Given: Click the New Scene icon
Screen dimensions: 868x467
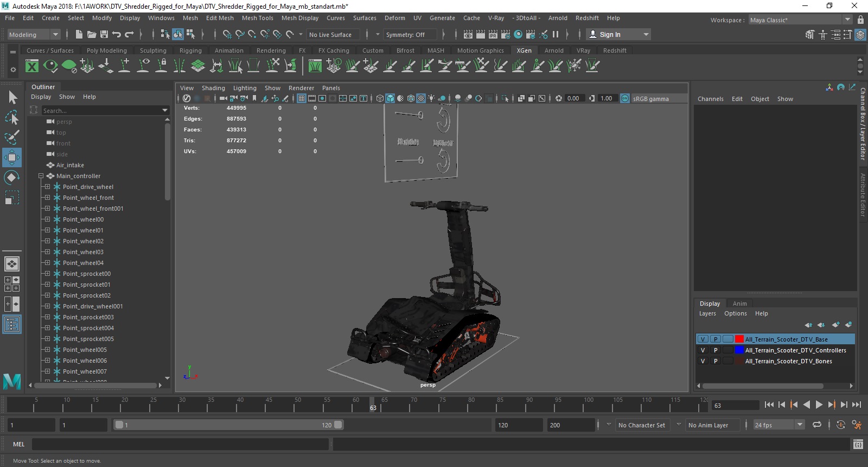Looking at the screenshot, I should (79, 34).
